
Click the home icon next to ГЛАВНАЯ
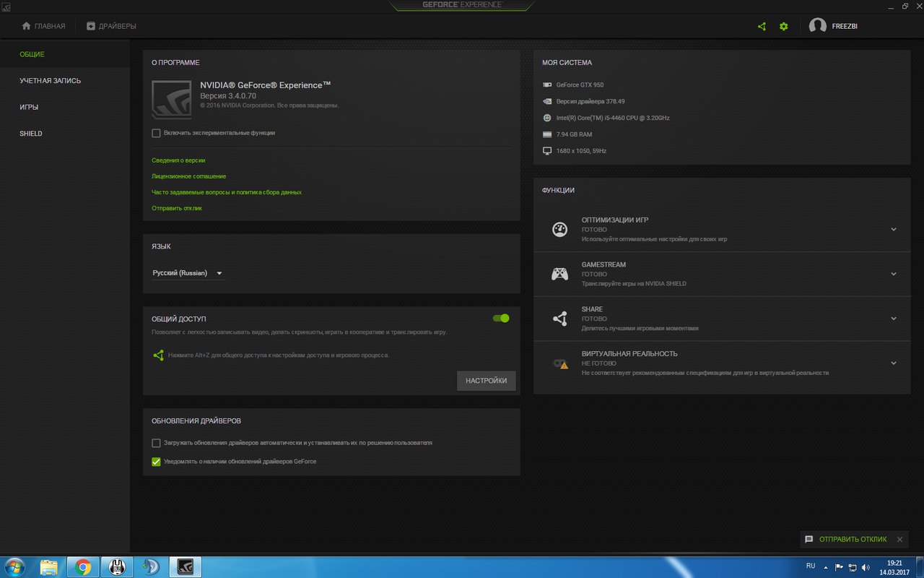point(27,26)
